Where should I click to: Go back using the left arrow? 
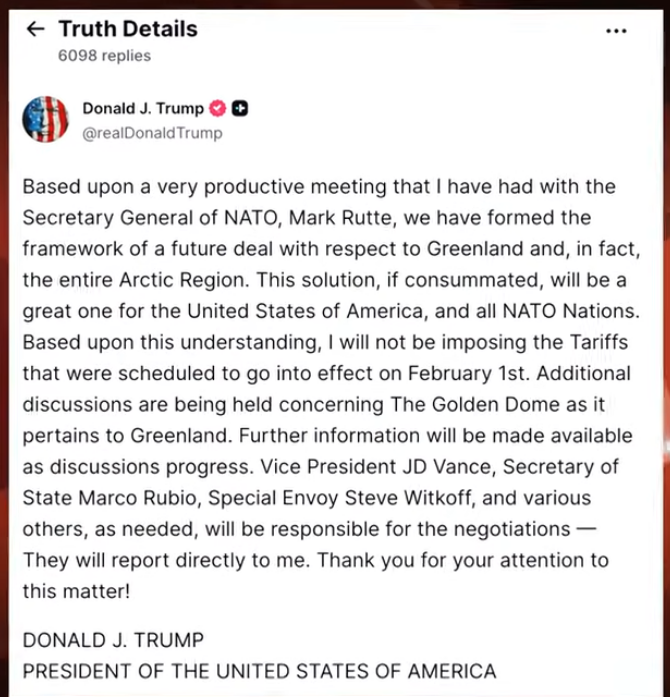point(36,29)
